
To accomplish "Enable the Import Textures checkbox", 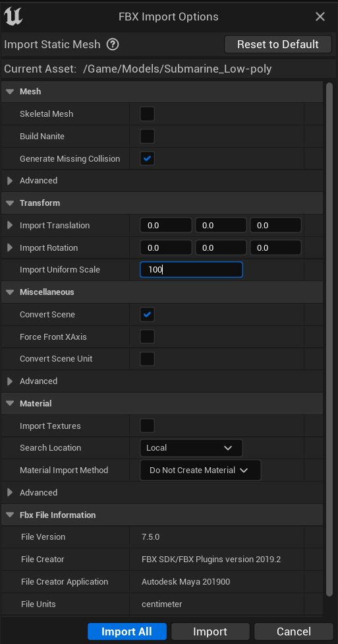I will coord(148,426).
